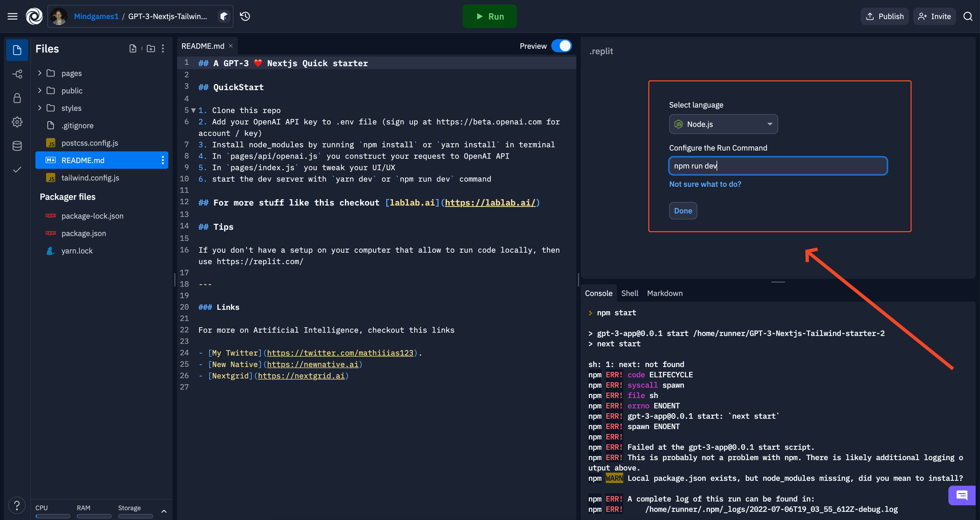Viewport: 980px width, 520px height.
Task: Click the CPU usage bar
Action: point(53,516)
